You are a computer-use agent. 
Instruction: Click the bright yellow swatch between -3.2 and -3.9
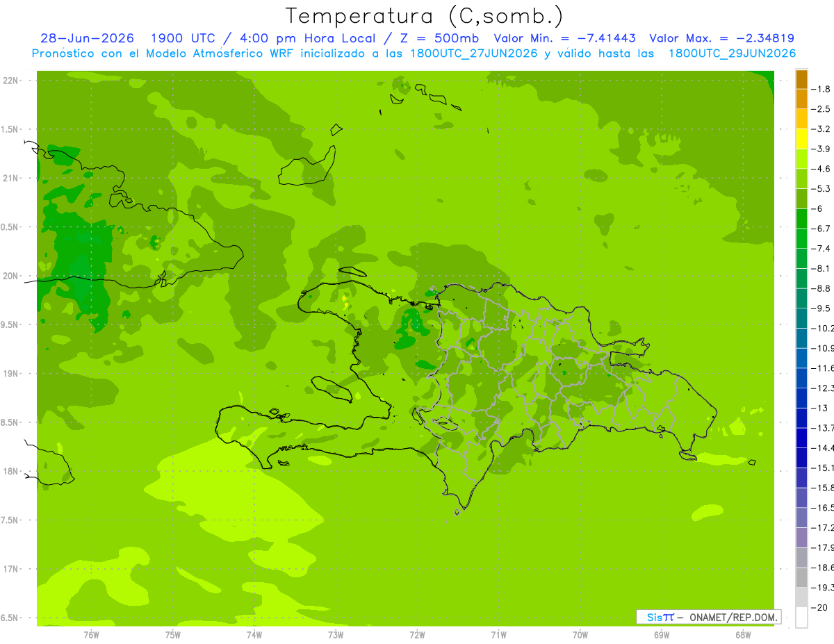pyautogui.click(x=801, y=139)
